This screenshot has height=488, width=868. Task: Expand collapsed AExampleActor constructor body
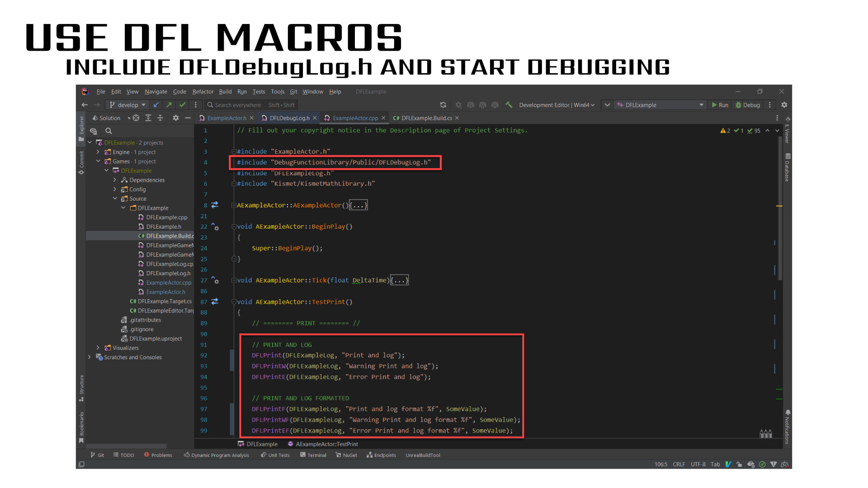(359, 205)
